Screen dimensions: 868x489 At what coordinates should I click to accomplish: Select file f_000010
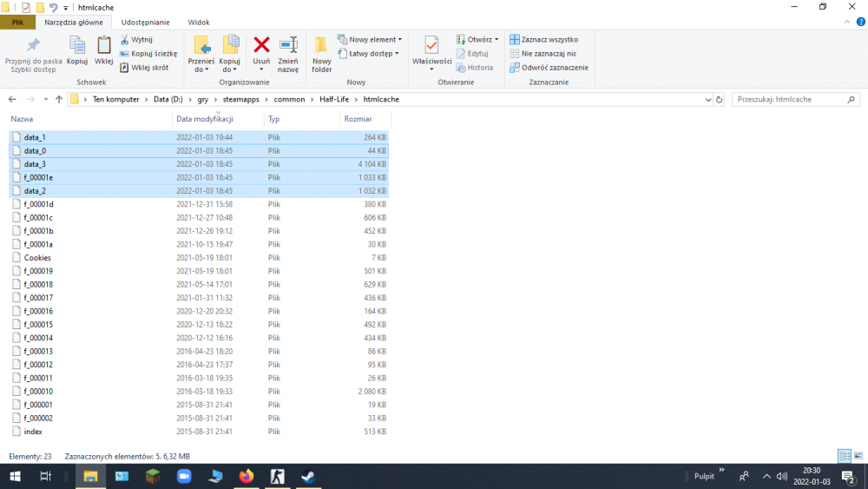point(199,391)
